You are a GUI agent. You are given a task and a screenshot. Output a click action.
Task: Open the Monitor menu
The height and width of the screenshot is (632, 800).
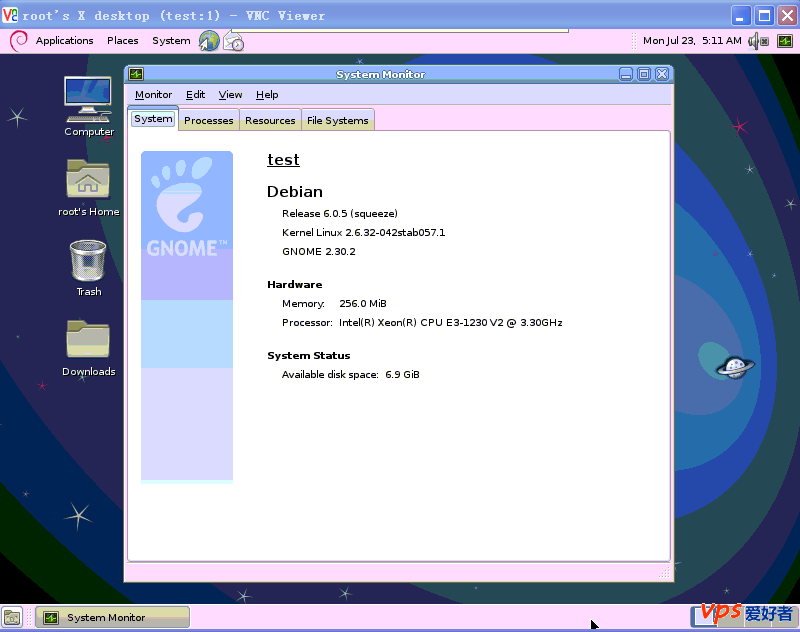[x=153, y=95]
